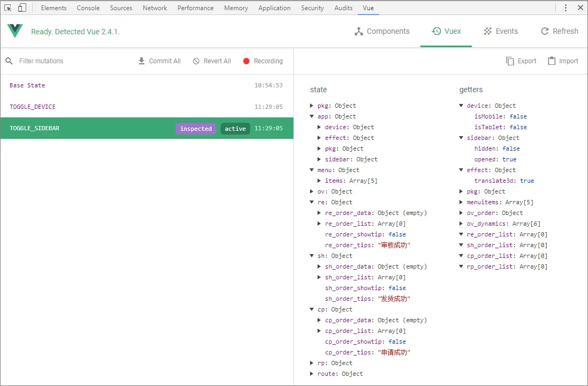Image resolution: width=588 pixels, height=386 pixels.
Task: Collapse getters device object
Action: (461, 106)
